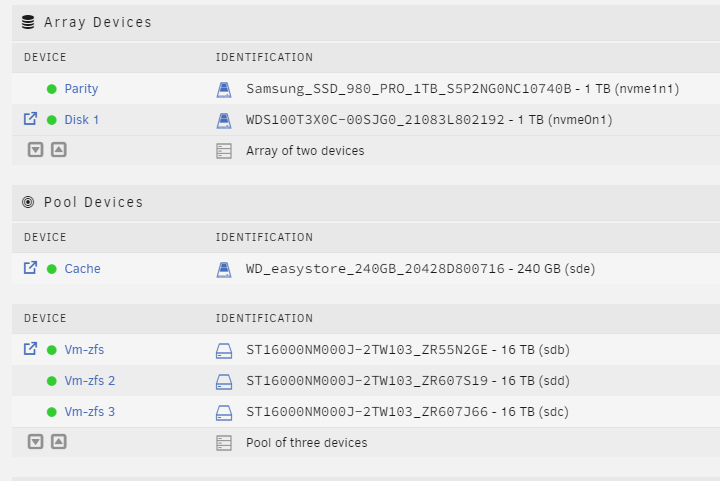Click the Pool of three devices list icon
The image size is (720, 481).
[224, 443]
